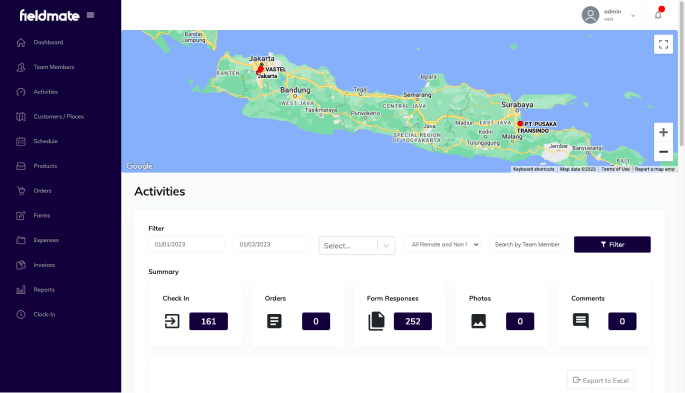The width and height of the screenshot is (685, 393).
Task: Click the Form Responses documents icon
Action: 376,321
